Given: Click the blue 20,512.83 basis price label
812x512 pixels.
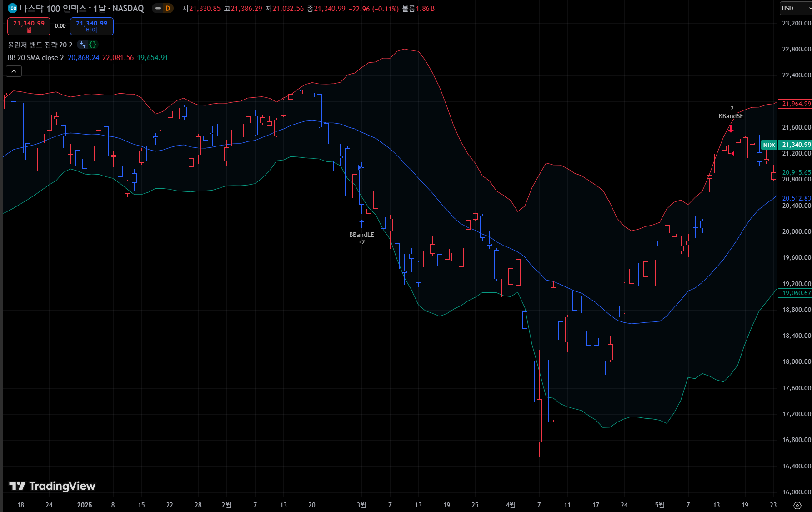Looking at the screenshot, I should click(x=795, y=198).
